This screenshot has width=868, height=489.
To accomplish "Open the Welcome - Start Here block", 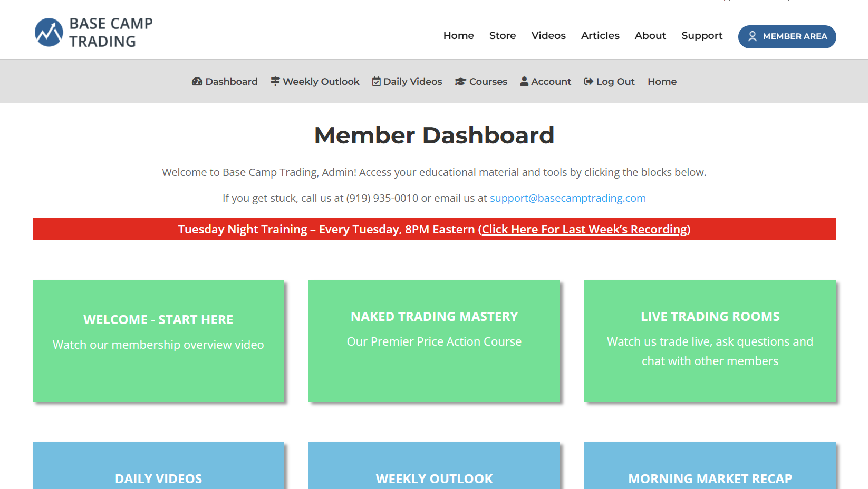I will tap(158, 340).
